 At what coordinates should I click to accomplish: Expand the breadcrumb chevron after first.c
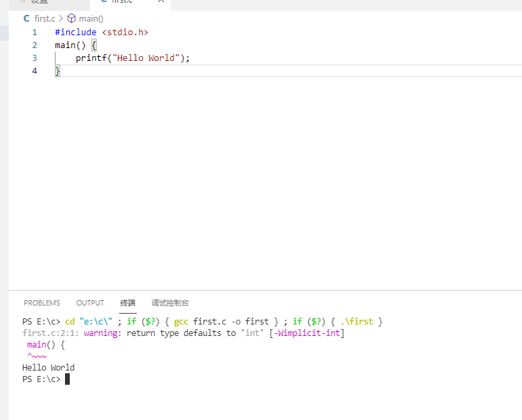point(61,18)
